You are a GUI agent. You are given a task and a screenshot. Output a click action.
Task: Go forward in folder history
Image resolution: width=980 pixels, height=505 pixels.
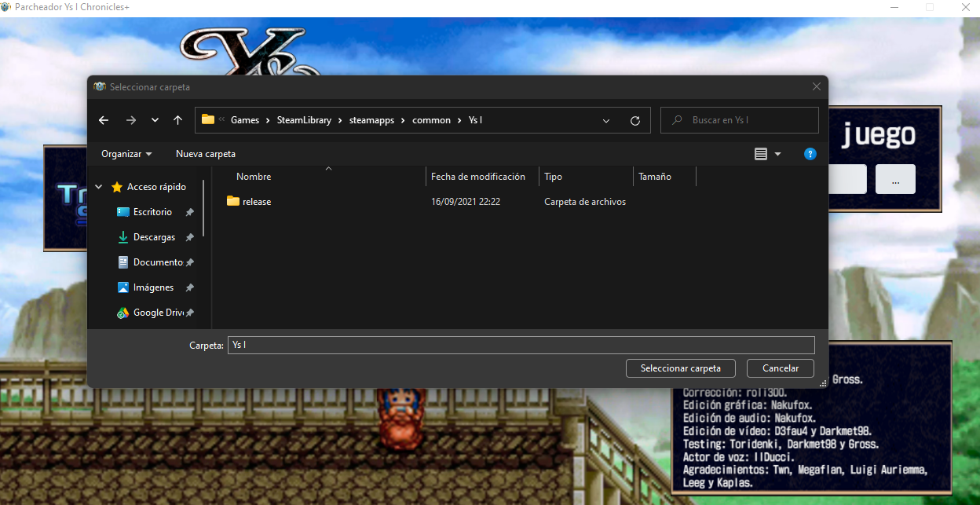130,120
